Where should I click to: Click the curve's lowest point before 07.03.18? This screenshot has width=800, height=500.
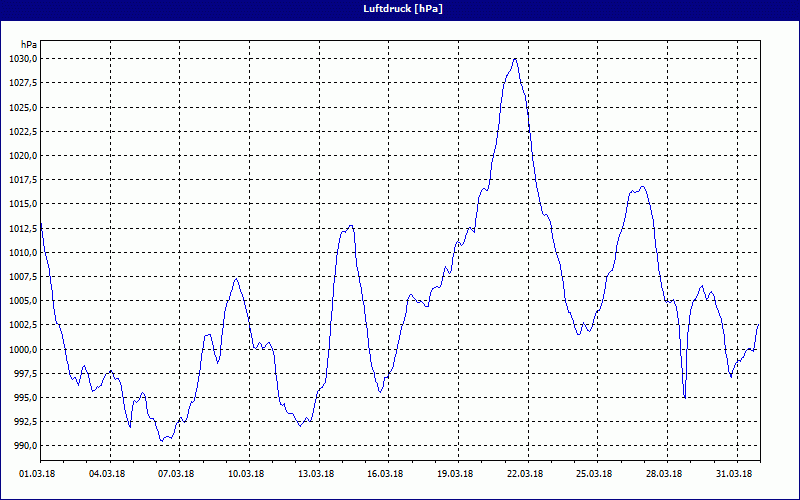pyautogui.click(x=162, y=440)
